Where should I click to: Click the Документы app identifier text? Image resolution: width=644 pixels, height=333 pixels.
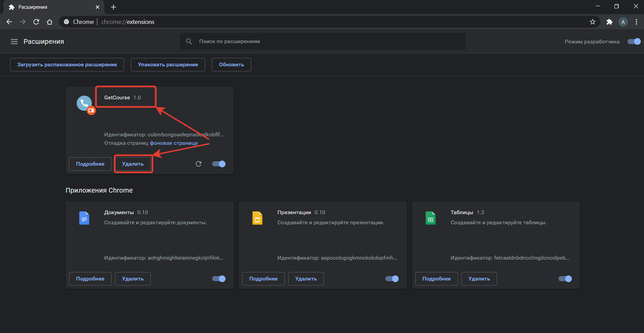[164, 258]
